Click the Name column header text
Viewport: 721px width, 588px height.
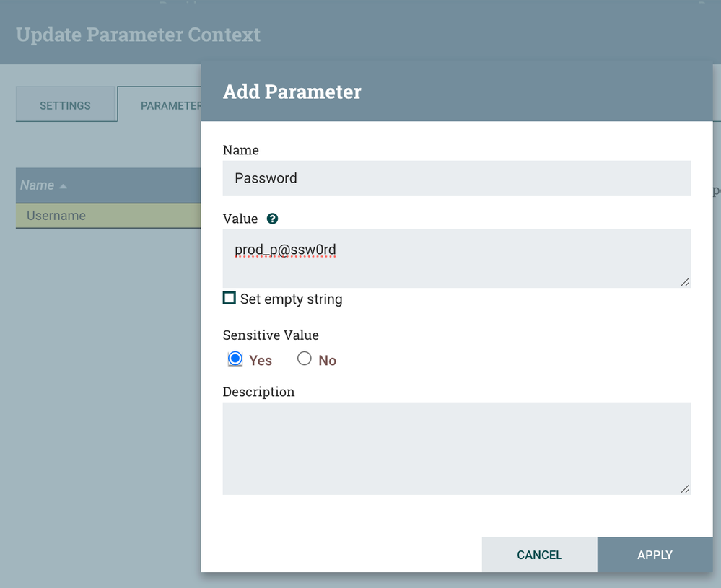coord(37,185)
